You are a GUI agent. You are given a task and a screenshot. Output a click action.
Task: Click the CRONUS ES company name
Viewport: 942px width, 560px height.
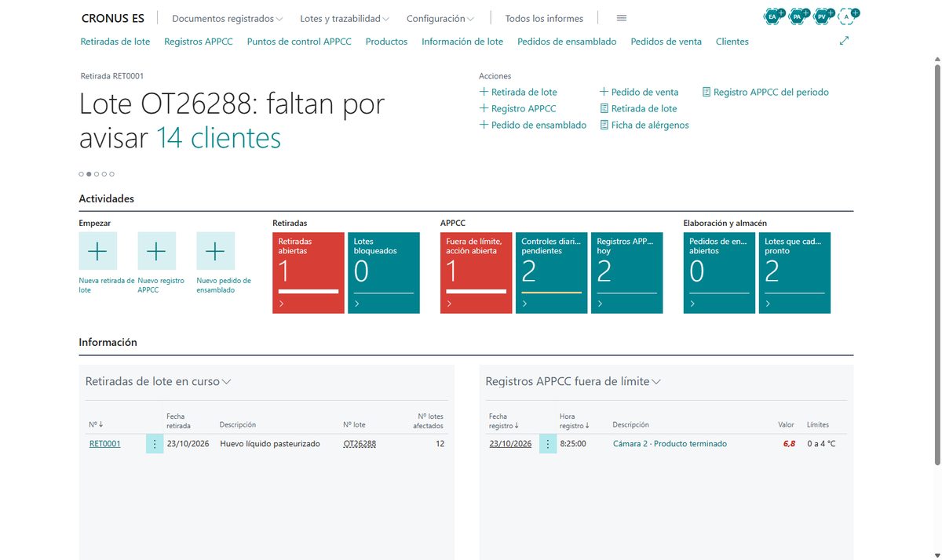tap(113, 18)
